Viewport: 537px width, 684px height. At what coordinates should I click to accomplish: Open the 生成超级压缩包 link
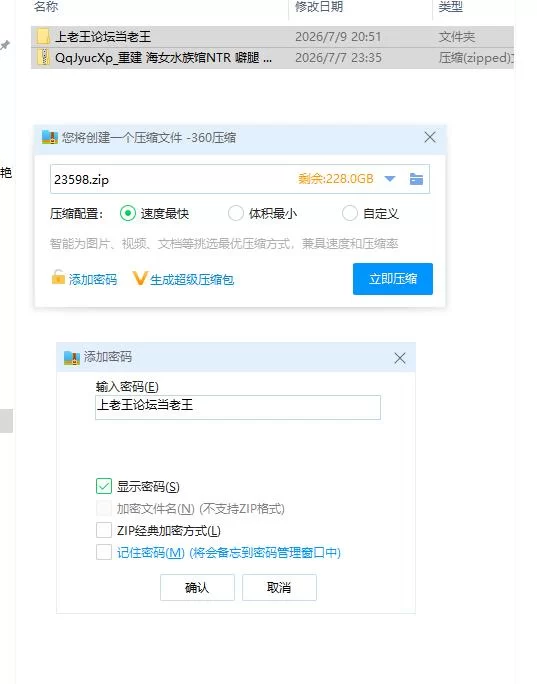tap(192, 280)
